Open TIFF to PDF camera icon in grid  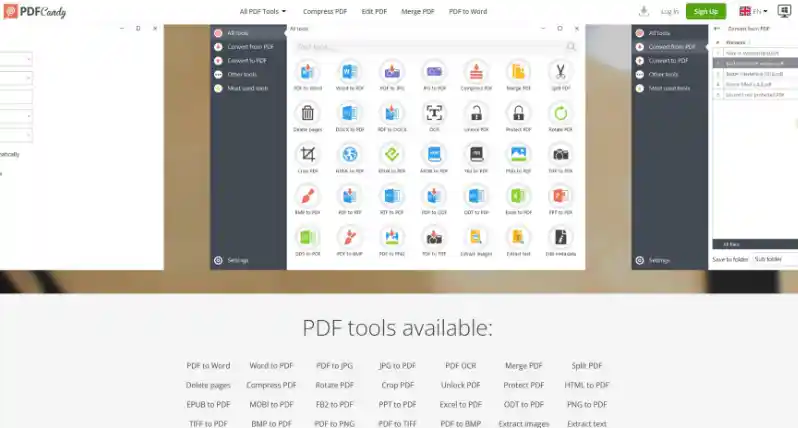tap(560, 154)
